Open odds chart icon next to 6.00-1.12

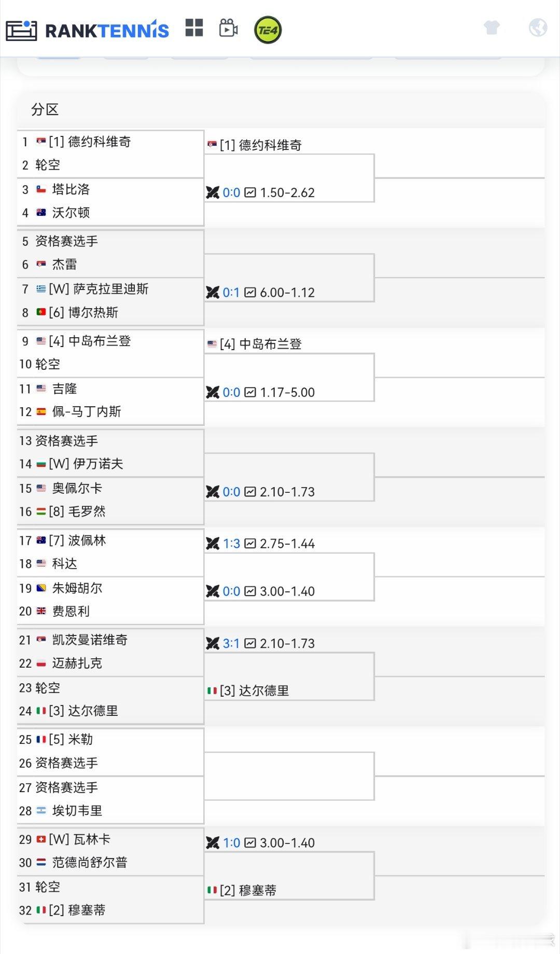250,292
